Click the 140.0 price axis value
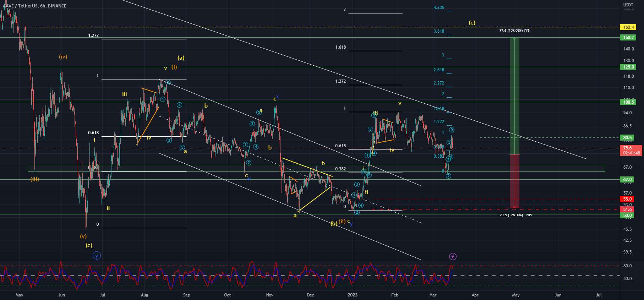644x300 pixels. (628, 49)
